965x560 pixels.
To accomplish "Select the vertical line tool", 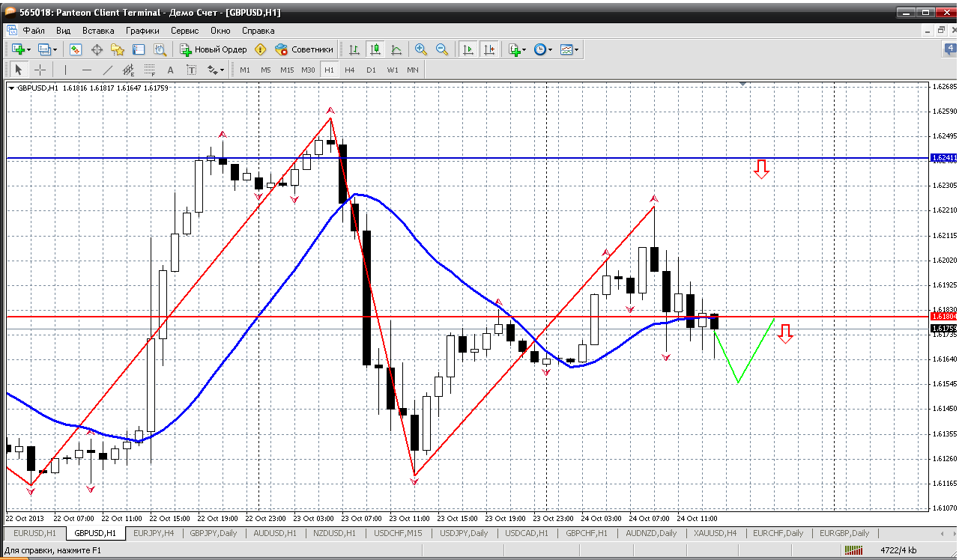I will (x=66, y=70).
